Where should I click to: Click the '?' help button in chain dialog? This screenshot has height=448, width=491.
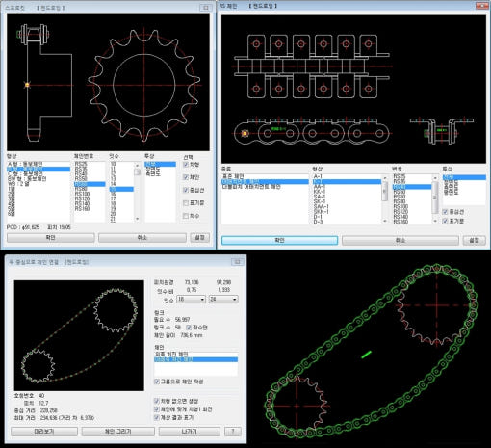pyautogui.click(x=233, y=432)
